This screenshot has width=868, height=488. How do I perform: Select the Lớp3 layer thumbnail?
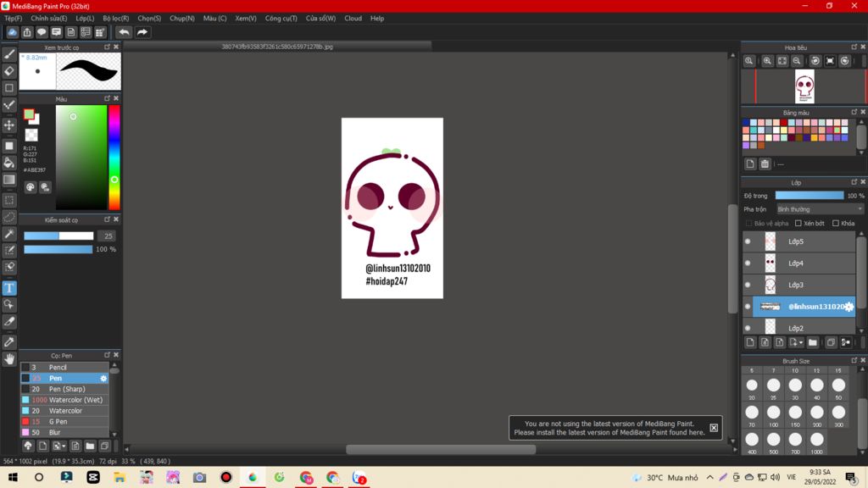(x=770, y=285)
